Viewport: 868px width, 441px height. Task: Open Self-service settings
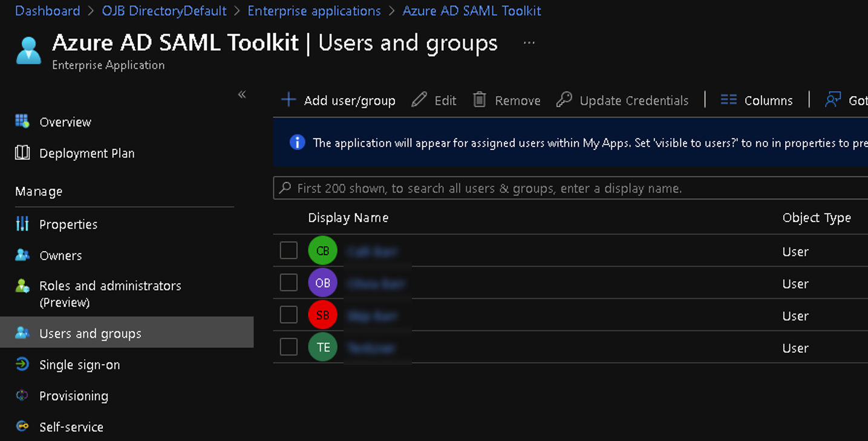pos(71,427)
